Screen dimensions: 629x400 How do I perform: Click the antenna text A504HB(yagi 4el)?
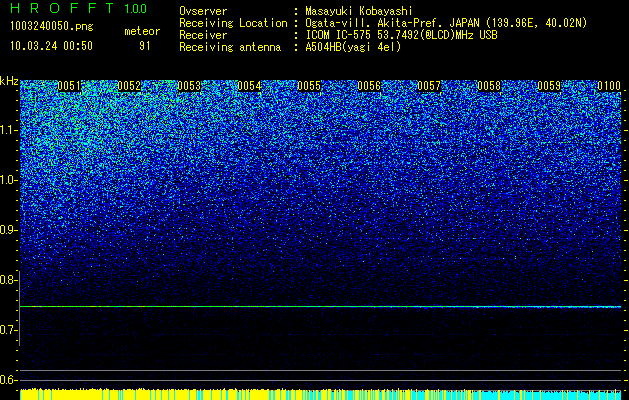[x=353, y=47]
